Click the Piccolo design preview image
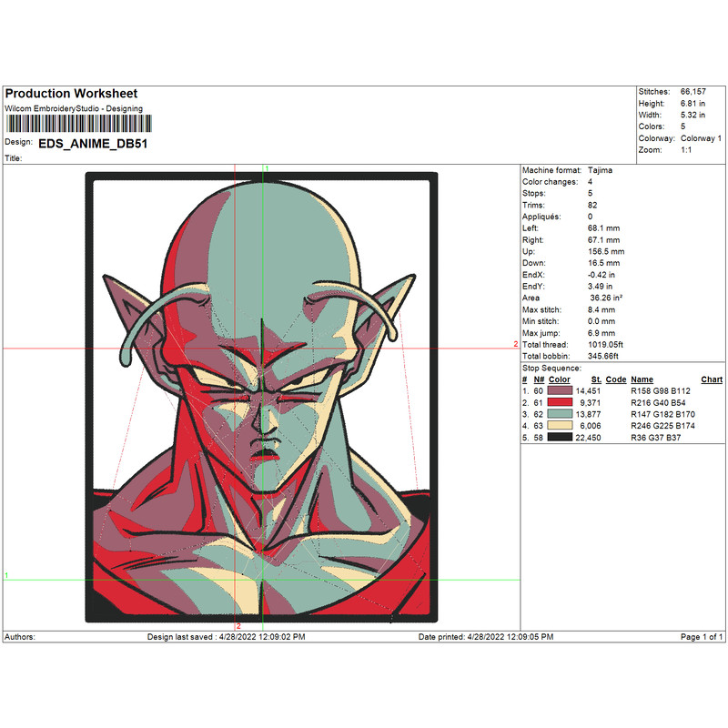 261,397
